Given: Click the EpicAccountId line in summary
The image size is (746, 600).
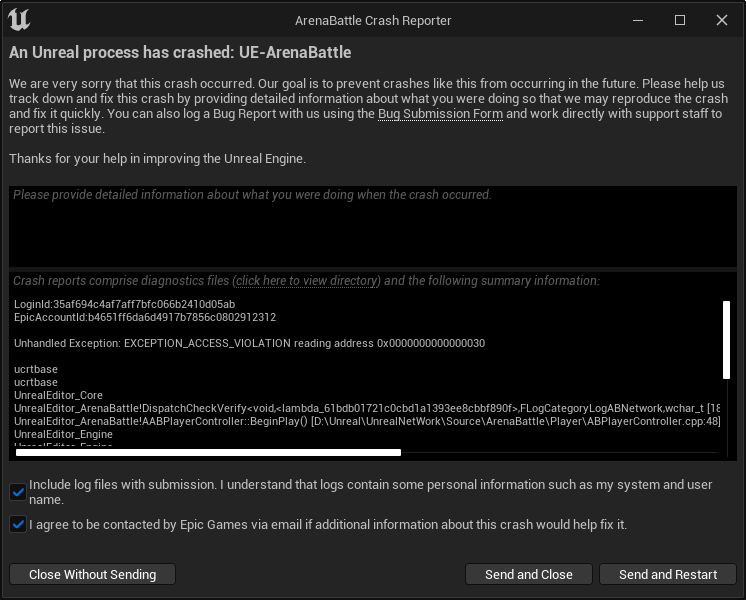Looking at the screenshot, I should coord(145,317).
